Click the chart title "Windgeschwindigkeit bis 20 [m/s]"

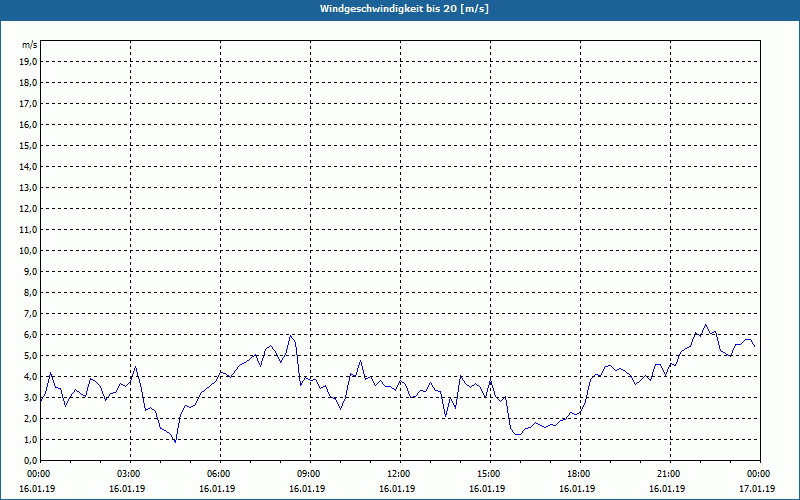tap(404, 9)
